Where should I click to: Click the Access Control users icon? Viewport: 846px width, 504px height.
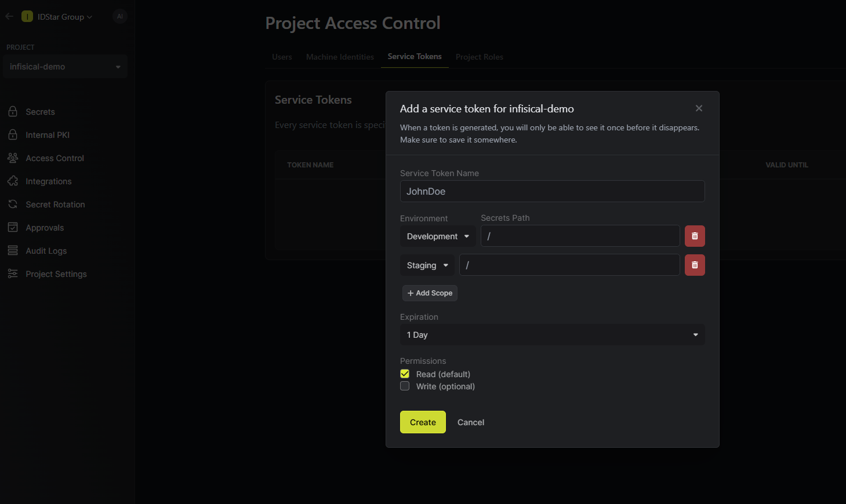coord(13,158)
